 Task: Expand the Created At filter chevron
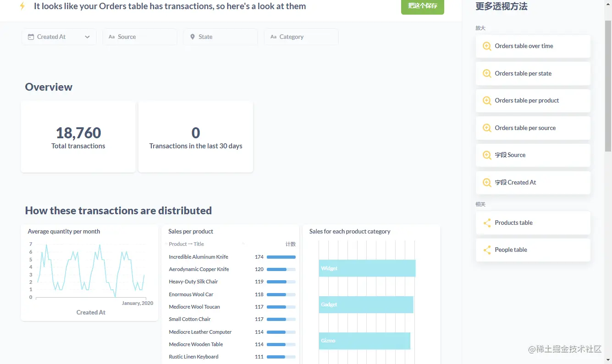pos(87,37)
